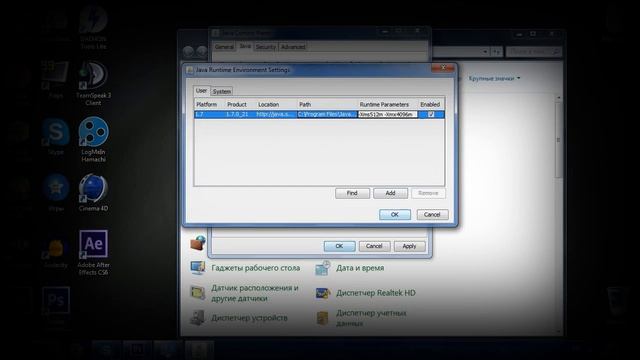
Task: Open the Advanced tab in Java Control Panel
Action: (293, 47)
